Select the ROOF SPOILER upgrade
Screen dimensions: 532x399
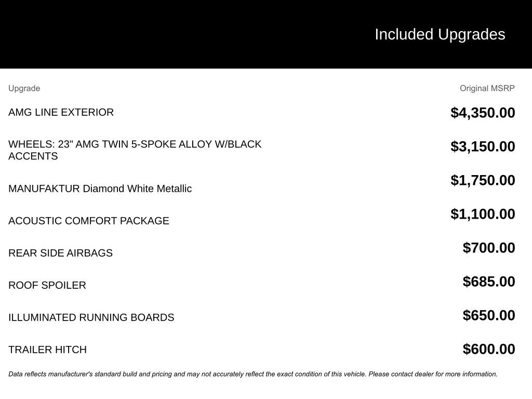pyautogui.click(x=47, y=285)
